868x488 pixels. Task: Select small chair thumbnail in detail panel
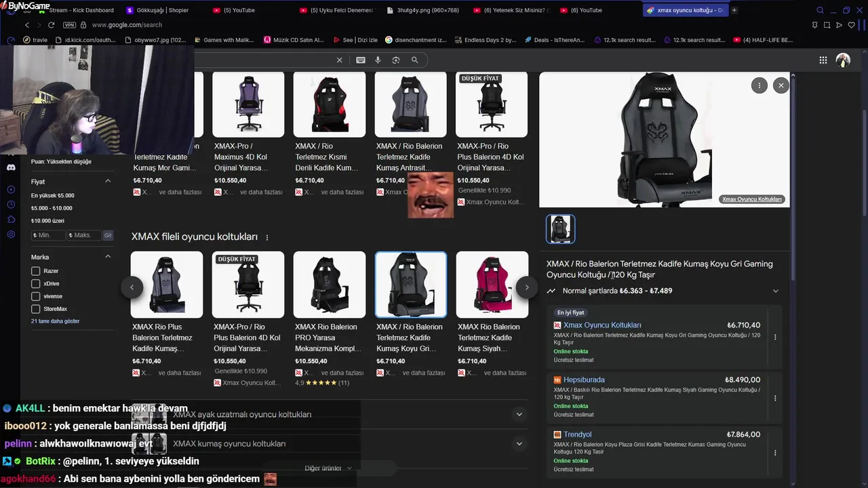click(561, 229)
